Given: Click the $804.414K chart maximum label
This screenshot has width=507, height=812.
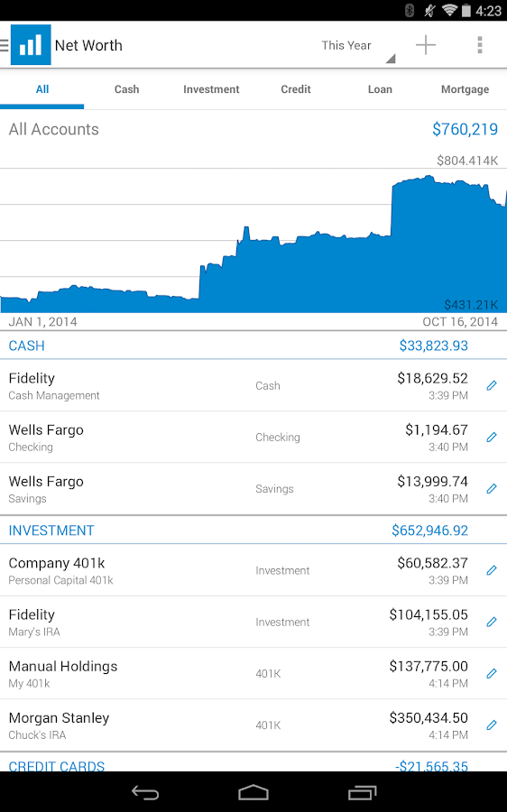Looking at the screenshot, I should tap(467, 161).
